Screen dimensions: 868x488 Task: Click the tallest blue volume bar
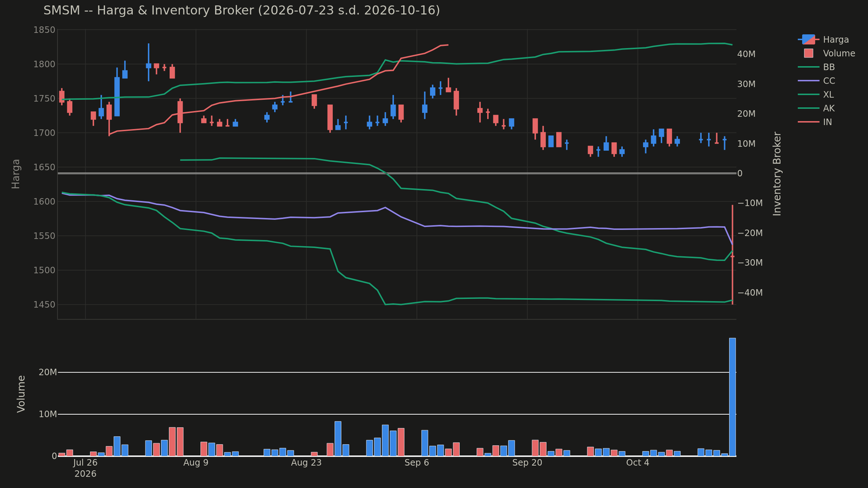732,397
